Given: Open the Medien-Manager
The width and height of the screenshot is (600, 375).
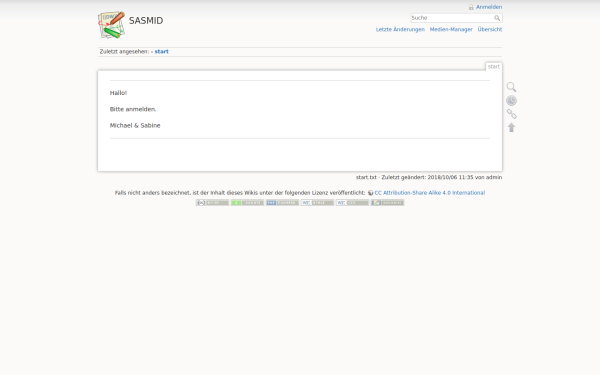Looking at the screenshot, I should click(451, 29).
